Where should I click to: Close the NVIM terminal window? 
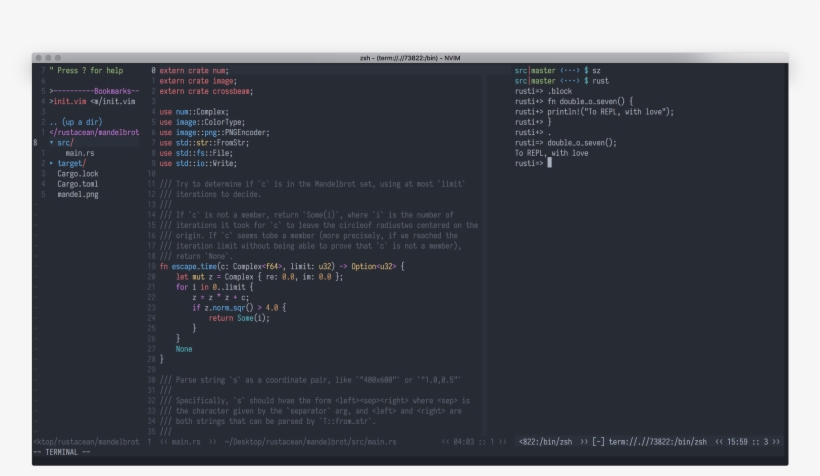(39, 58)
